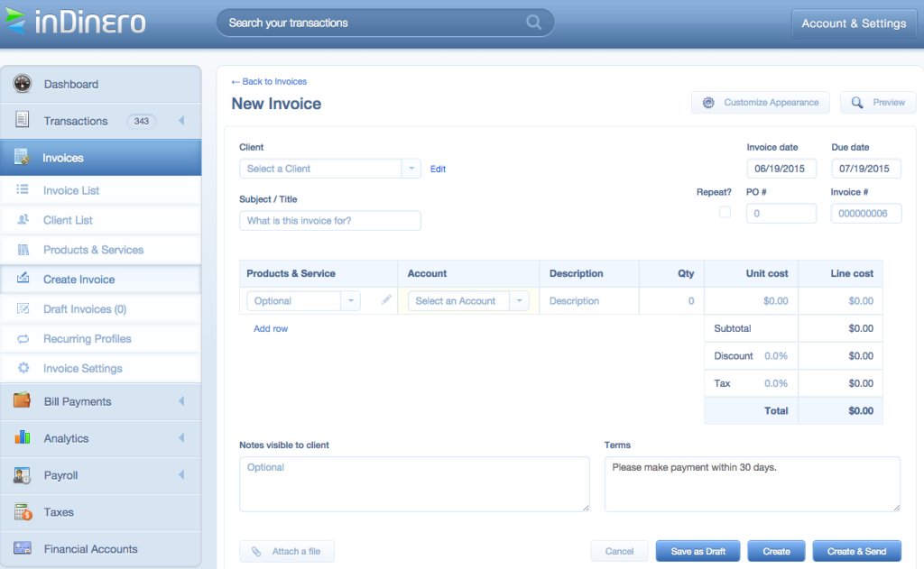The image size is (924, 569).
Task: Click the Create & Send button
Action: coord(857,551)
